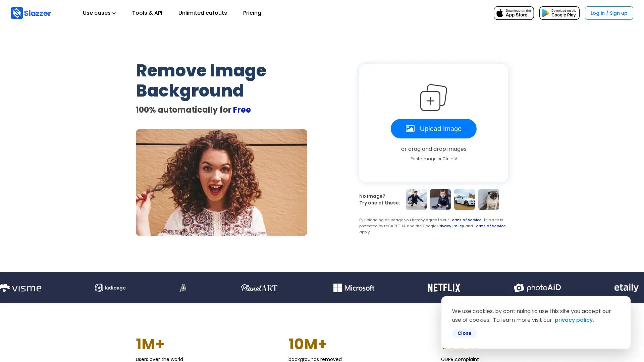Click the ladipage logo in partner bar
Image resolution: width=644 pixels, height=362 pixels.
(x=110, y=288)
